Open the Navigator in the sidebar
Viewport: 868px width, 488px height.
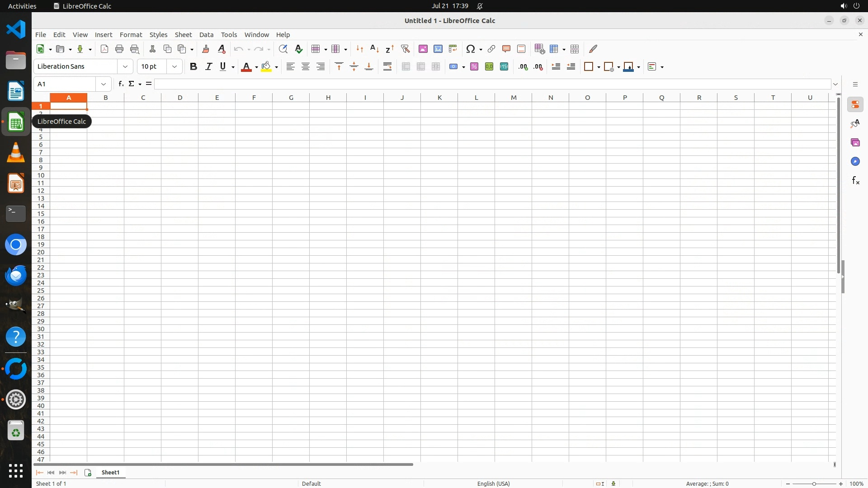[x=855, y=162]
